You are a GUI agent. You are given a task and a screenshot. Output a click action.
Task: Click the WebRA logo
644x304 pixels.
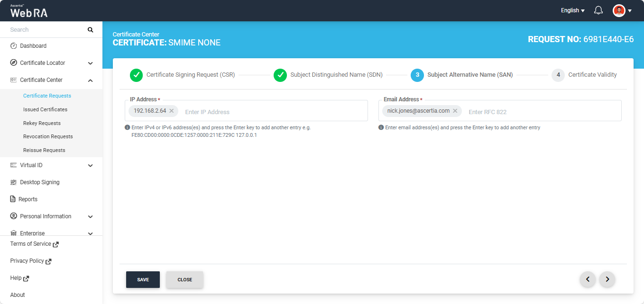tap(29, 11)
